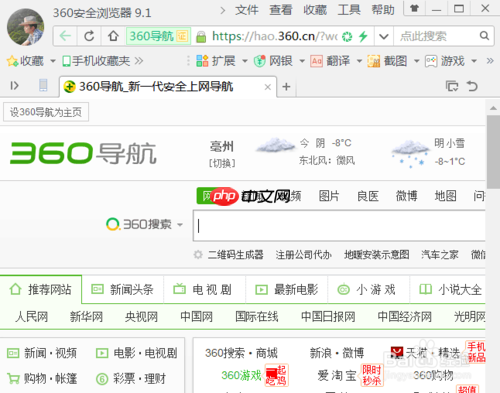Click the 扩展 extensions icon
Viewport: 500px width, 393px height.
click(202, 61)
